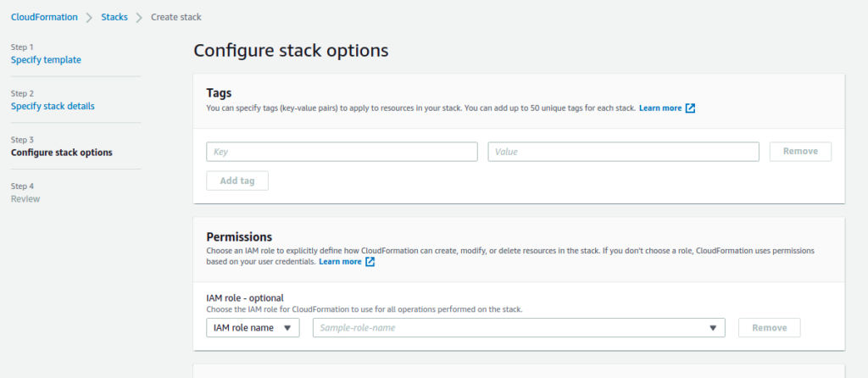Image resolution: width=868 pixels, height=378 pixels.
Task: Open external link icon in Permissions section
Action: (370, 262)
